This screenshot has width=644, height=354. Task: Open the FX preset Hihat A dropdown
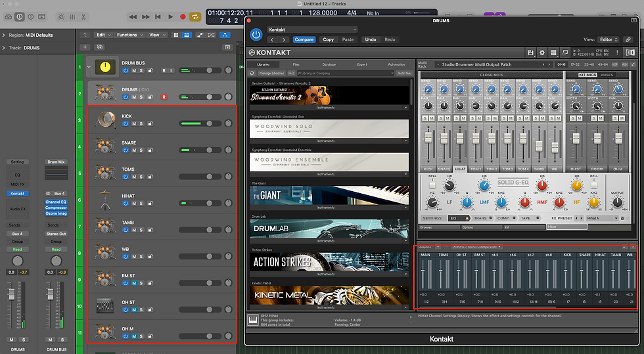point(602,219)
